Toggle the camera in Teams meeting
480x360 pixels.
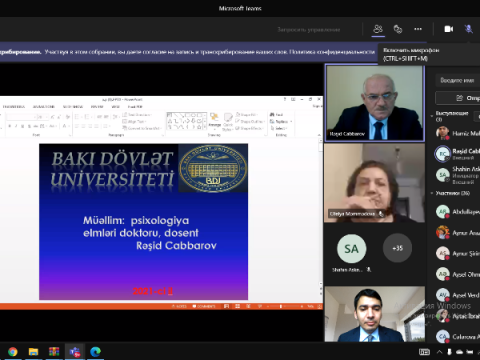pyautogui.click(x=449, y=29)
